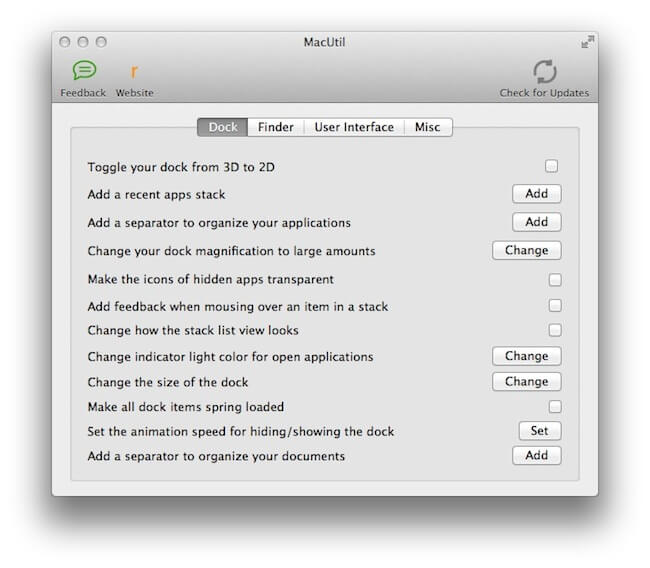Tick Change how the stack list view looks
The height and width of the screenshot is (568, 650).
(x=555, y=330)
